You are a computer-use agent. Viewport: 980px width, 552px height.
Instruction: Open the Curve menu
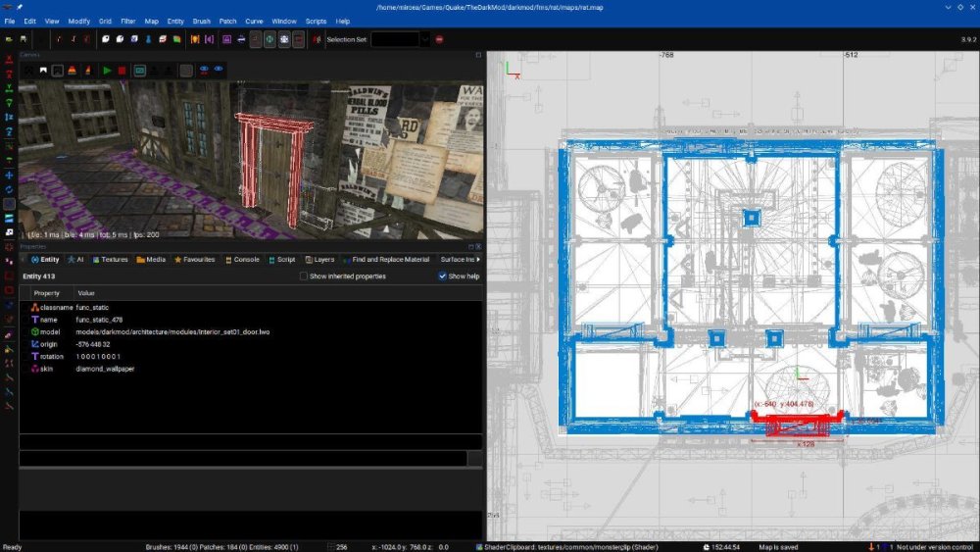click(254, 21)
